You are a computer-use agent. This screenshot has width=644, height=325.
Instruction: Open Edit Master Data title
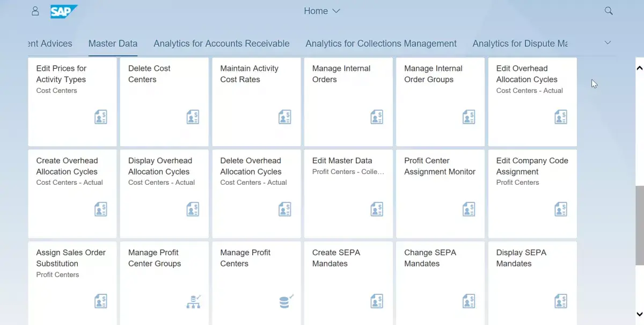(x=342, y=161)
